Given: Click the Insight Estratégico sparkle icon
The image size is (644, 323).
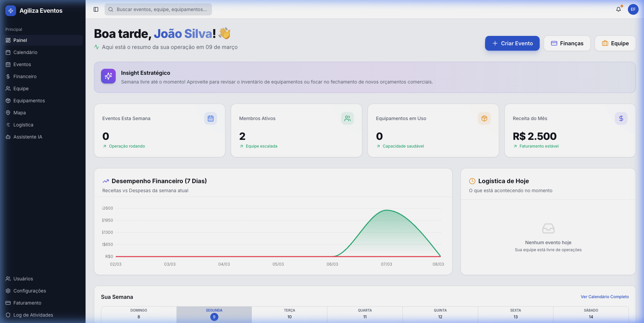Looking at the screenshot, I should pyautogui.click(x=108, y=76).
